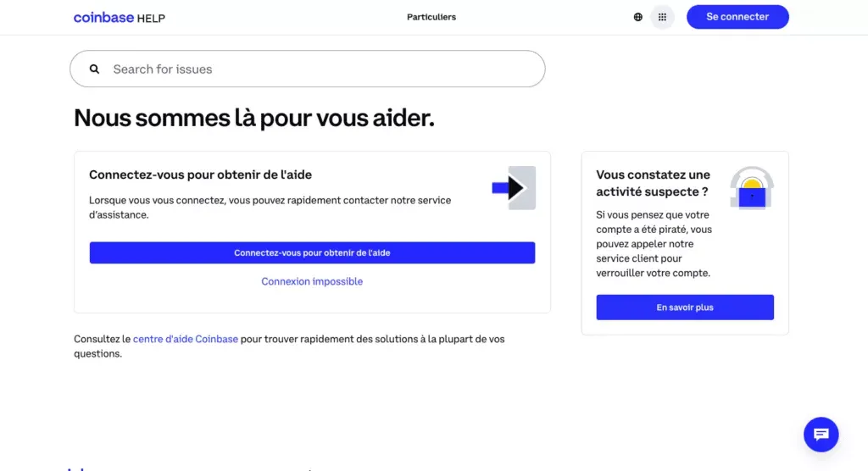Click the HELP label beside the Coinbase logo
This screenshot has height=471, width=868.
tap(151, 18)
